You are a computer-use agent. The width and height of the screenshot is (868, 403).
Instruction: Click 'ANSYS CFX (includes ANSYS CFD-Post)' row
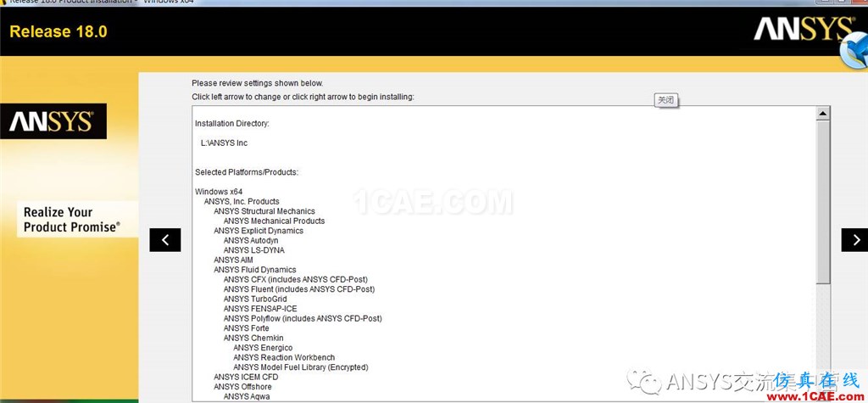(x=296, y=279)
